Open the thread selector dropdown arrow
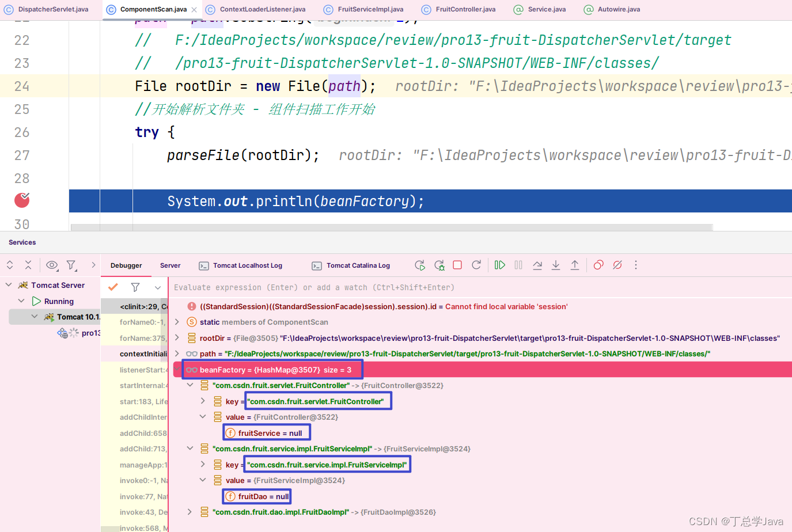The image size is (792, 532). tap(157, 287)
